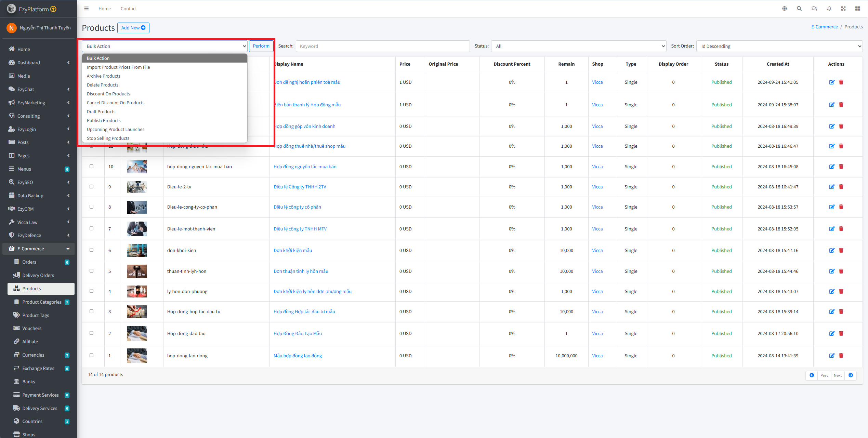Open Product Categories in sidebar
This screenshot has height=438, width=868.
pyautogui.click(x=42, y=302)
